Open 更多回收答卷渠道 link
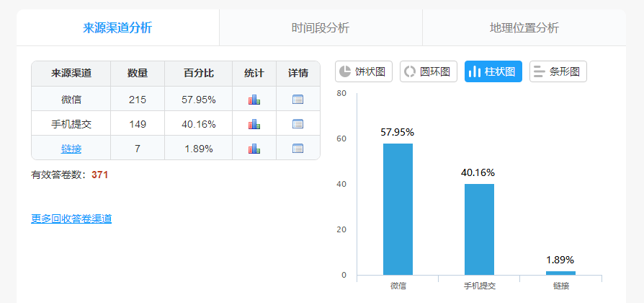This screenshot has height=303, width=644. [x=71, y=219]
